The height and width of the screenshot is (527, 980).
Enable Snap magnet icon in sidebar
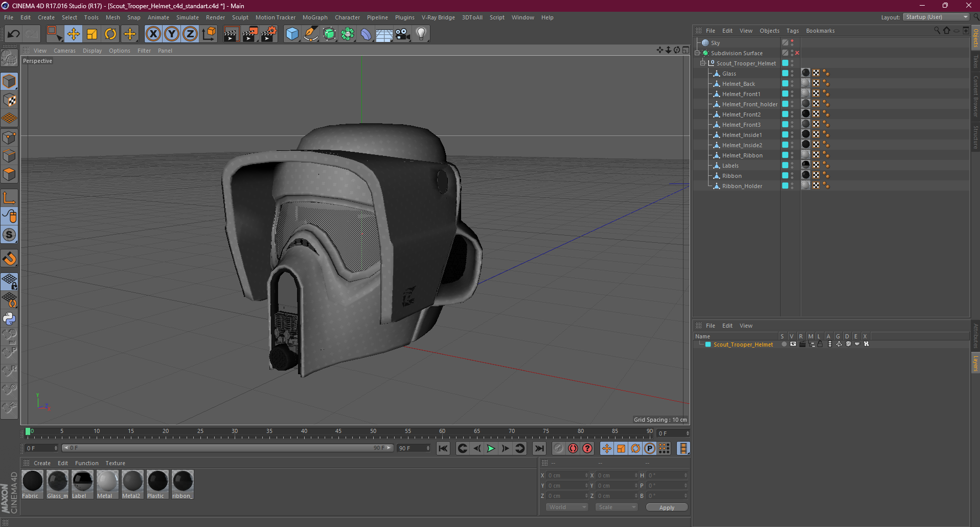click(10, 259)
